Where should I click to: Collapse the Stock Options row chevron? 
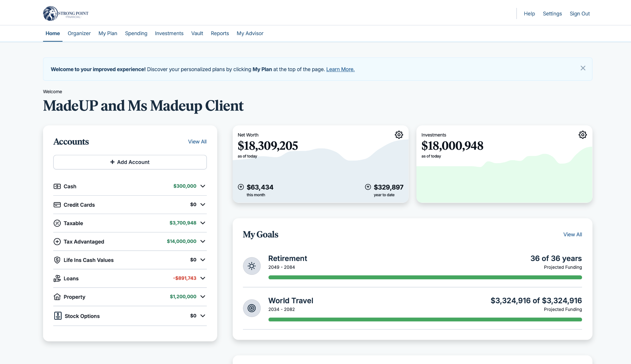tap(203, 315)
